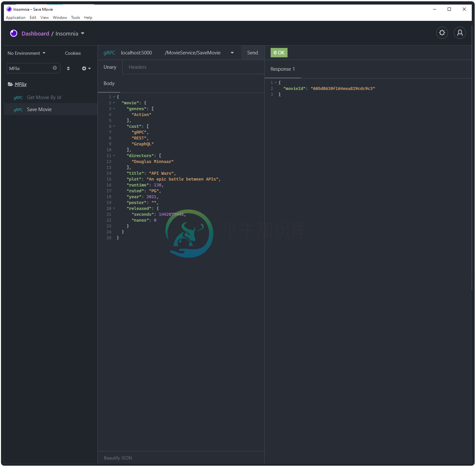Click the localhost:5000 address field

(137, 53)
